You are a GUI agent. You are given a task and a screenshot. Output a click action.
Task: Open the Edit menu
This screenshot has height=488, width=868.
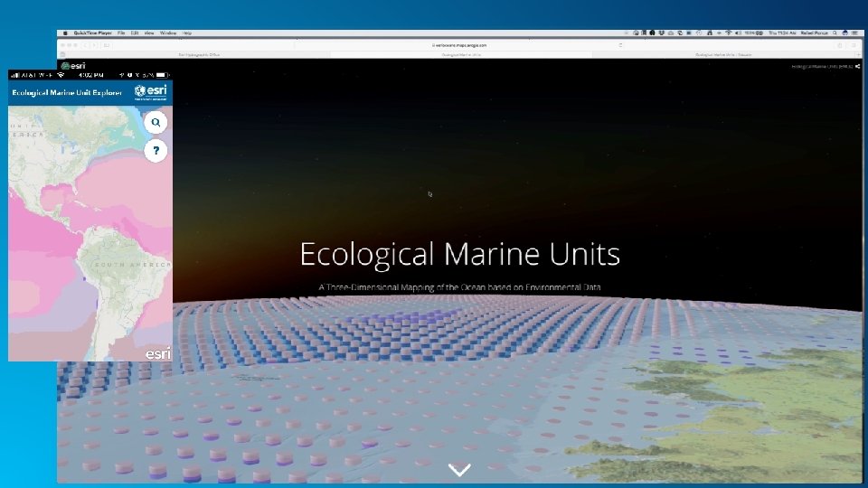(135, 33)
